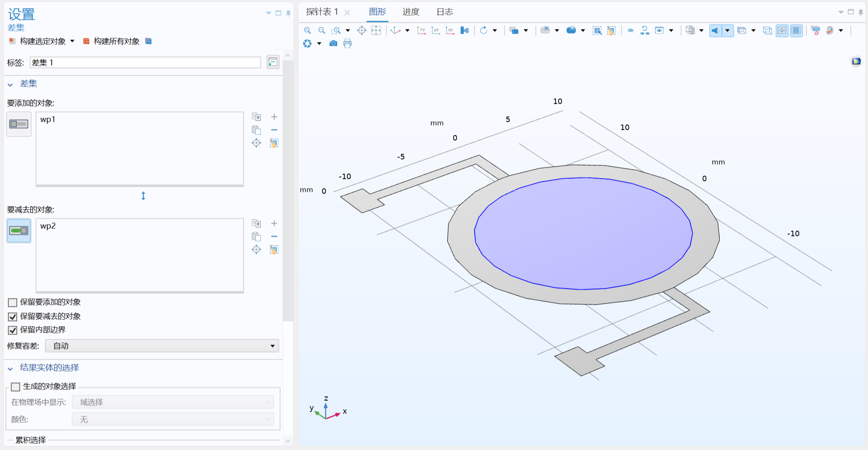Click zoom to selection for objects to add
This screenshot has width=868, height=450.
coord(256,143)
